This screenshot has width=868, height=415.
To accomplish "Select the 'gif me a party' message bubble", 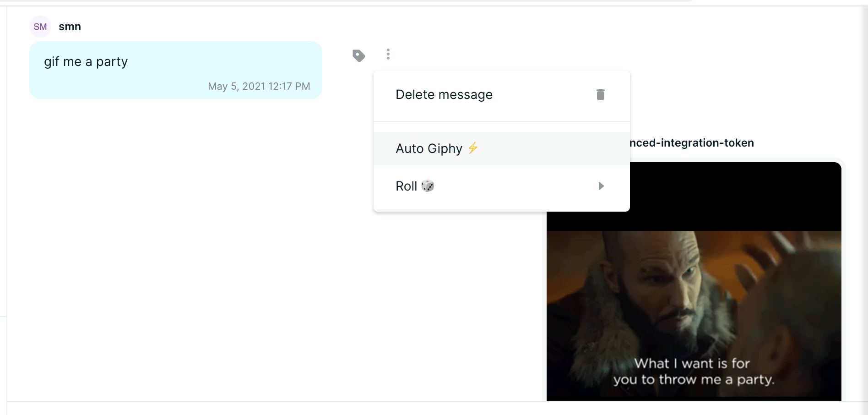I will (176, 70).
